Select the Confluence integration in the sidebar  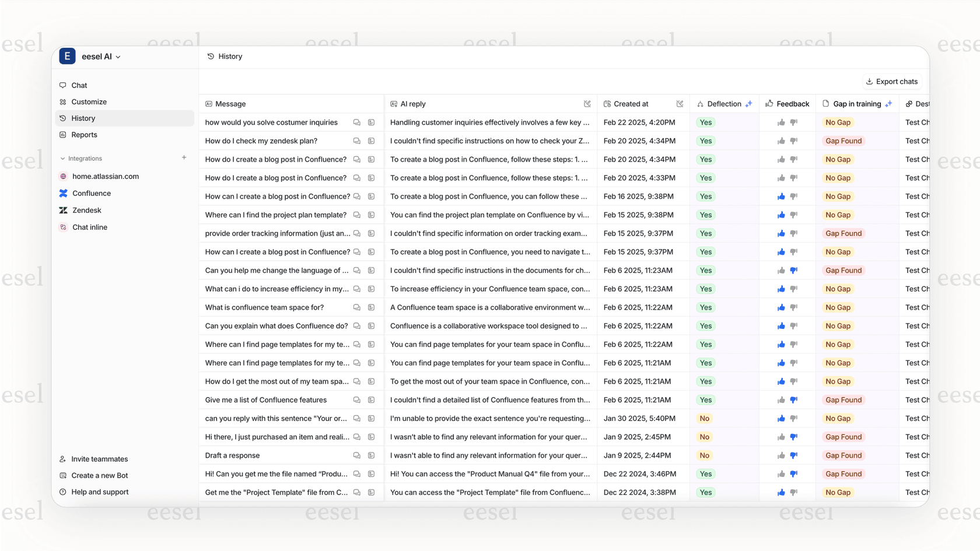click(92, 193)
